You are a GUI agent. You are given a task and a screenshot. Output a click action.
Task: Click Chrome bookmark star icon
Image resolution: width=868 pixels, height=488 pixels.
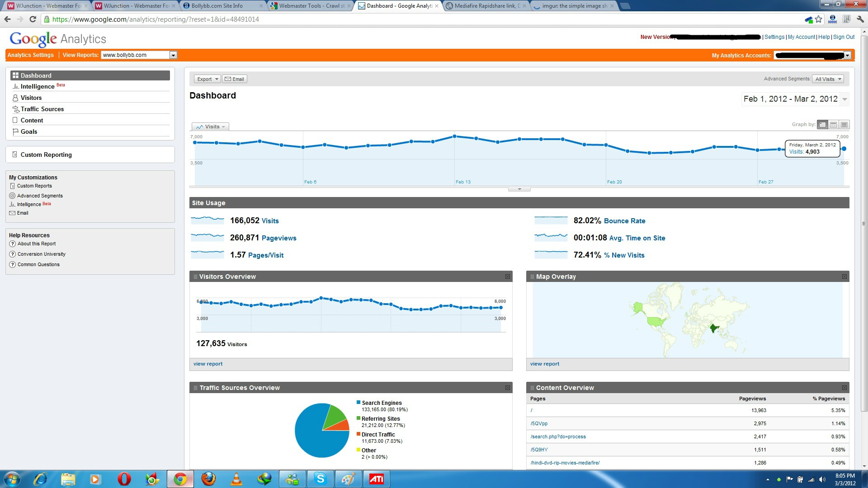click(x=819, y=19)
